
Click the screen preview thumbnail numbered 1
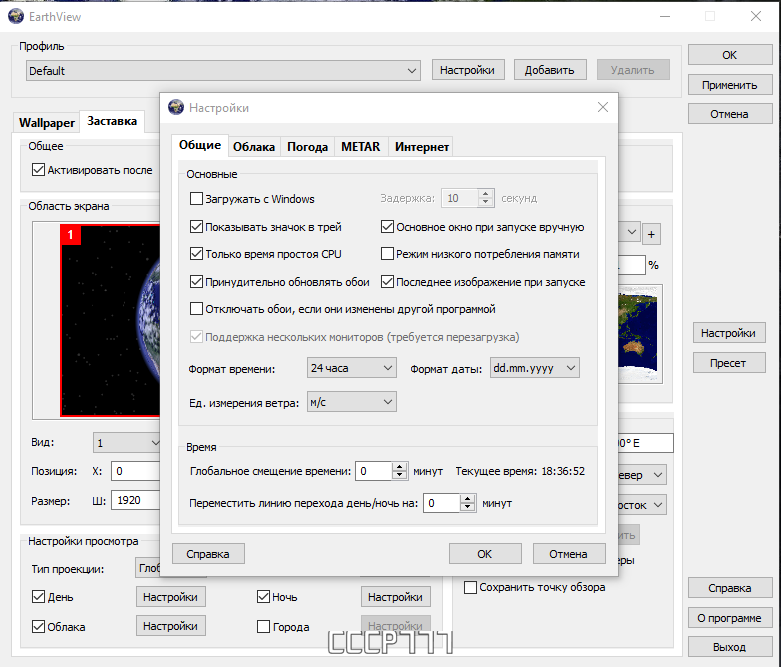coord(110,320)
